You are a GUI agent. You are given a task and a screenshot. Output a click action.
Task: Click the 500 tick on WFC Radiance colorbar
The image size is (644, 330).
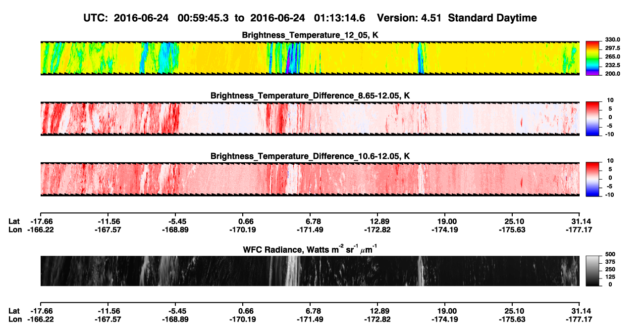click(610, 254)
